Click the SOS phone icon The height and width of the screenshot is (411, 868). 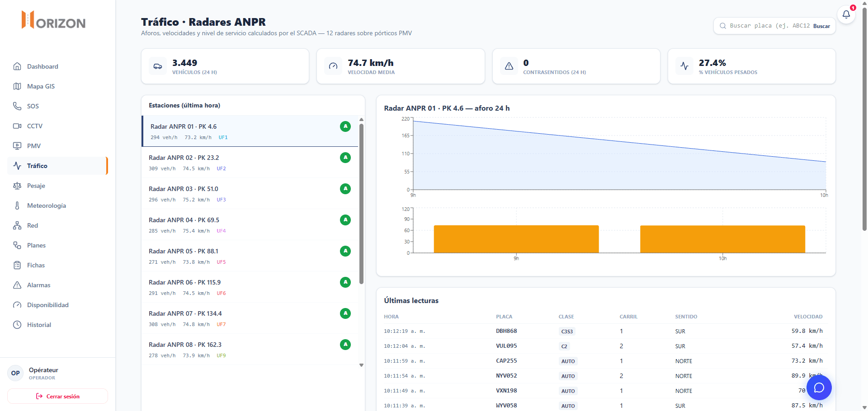pos(17,106)
